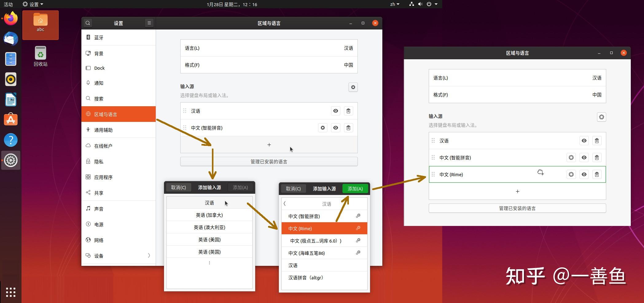Click the plus to add input source in Settings

269,145
